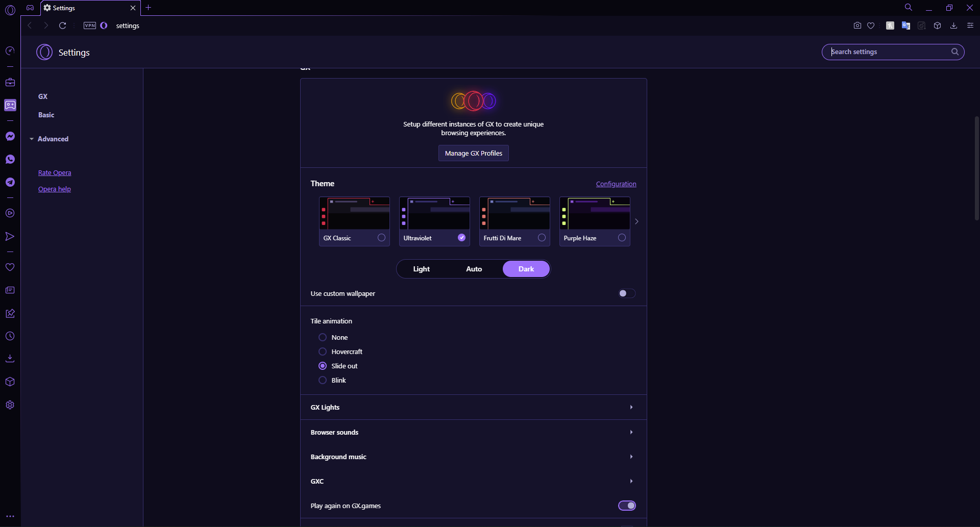
Task: Select GX Classic theme radio
Action: click(381, 238)
